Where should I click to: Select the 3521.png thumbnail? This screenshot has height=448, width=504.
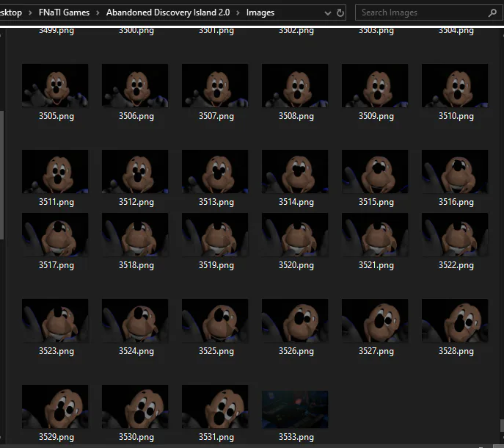375,234
